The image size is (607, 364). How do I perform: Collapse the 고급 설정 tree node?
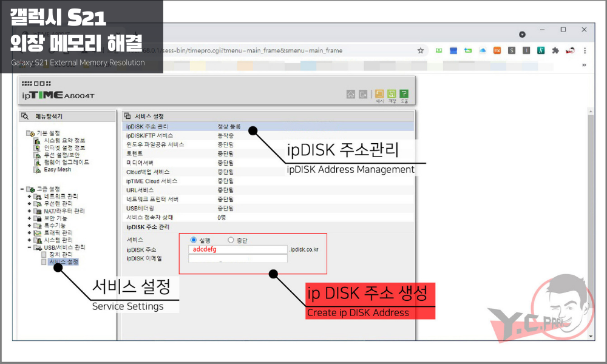pos(22,189)
